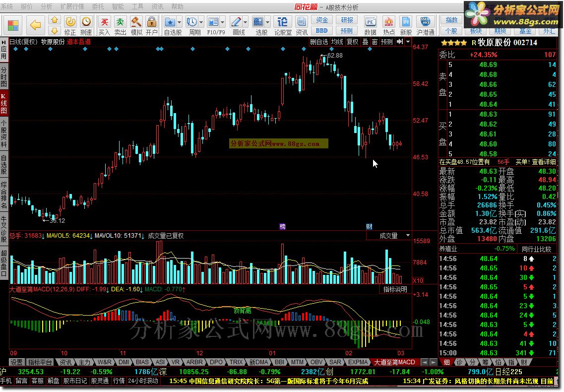Switch to the 个股资料 sidebar tab
The width and height of the screenshot is (564, 392).
coord(3,134)
